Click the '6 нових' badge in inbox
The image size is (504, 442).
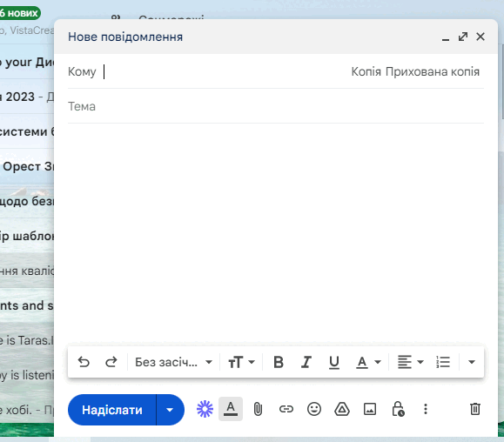tap(19, 13)
